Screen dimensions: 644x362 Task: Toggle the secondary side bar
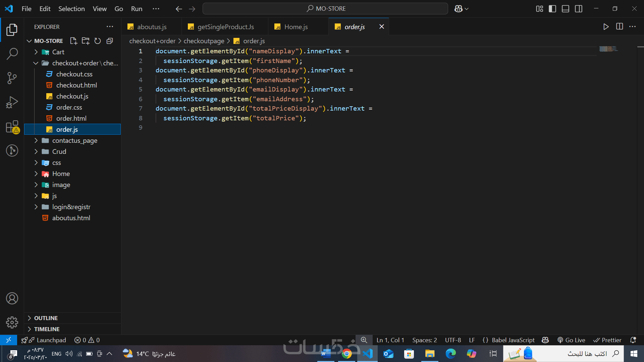click(579, 9)
